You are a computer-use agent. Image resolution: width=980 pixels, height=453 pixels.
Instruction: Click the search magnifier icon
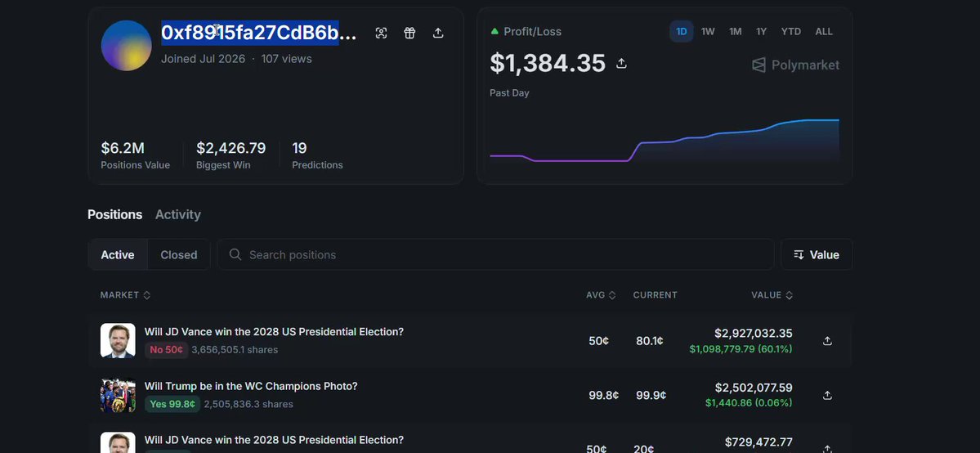[235, 254]
